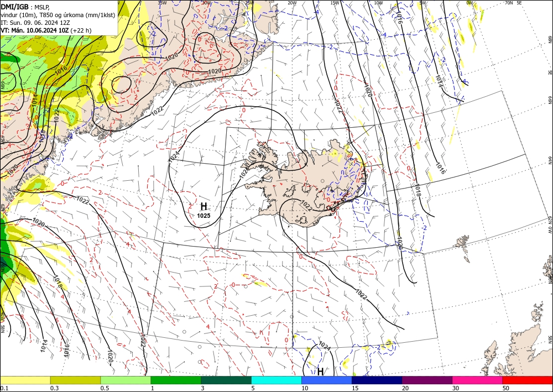Click the '64N' latitude label on right edge
553x392 pixels.
click(x=550, y=160)
